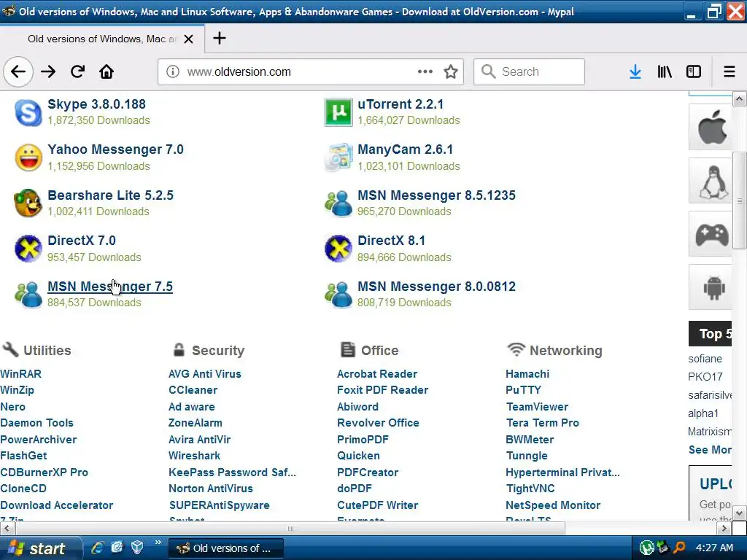This screenshot has width=747, height=560.
Task: Open the CCleaner security link
Action: click(x=193, y=390)
